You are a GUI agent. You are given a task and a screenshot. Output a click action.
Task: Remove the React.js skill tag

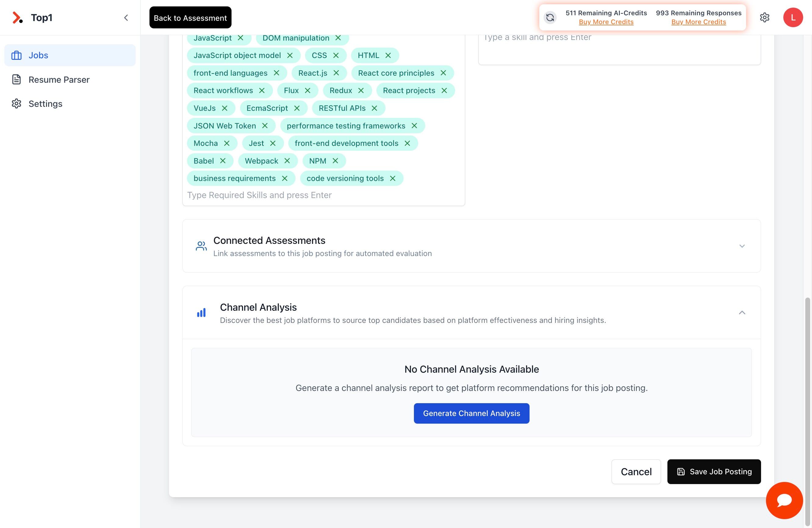[x=336, y=73]
